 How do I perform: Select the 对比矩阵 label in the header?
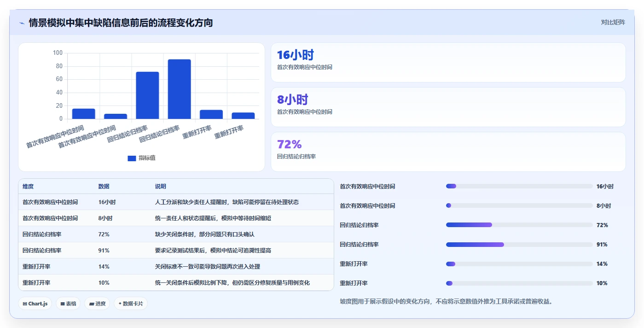[x=613, y=22]
